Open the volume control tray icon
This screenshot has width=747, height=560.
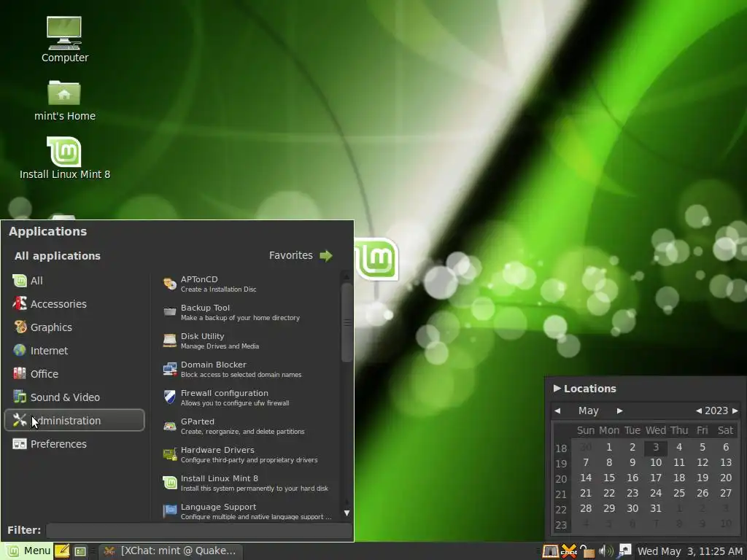pyautogui.click(x=606, y=551)
